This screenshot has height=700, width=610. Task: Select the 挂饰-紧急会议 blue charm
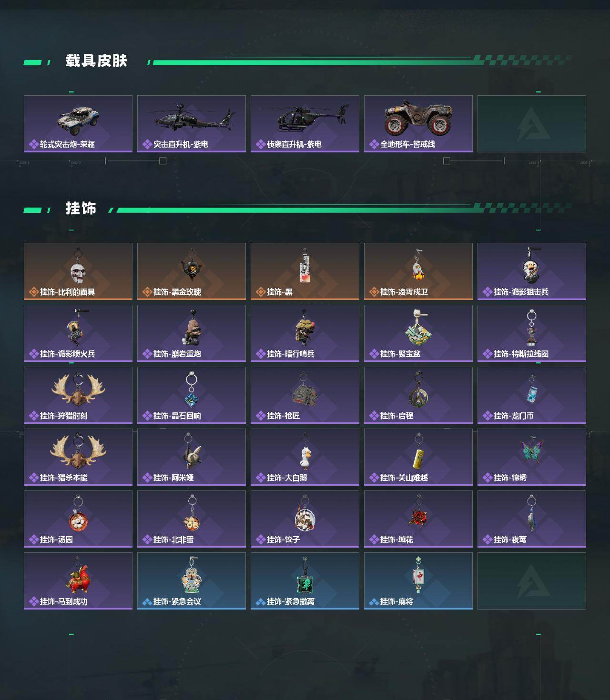tap(192, 581)
